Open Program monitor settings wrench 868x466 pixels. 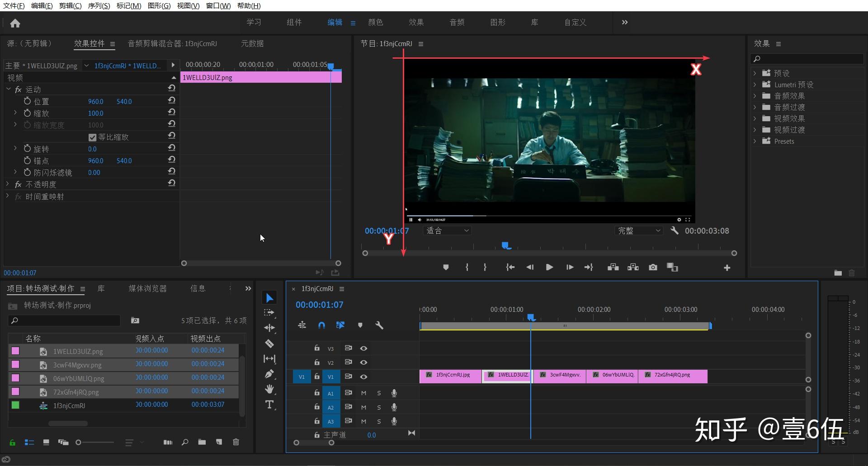(x=675, y=231)
